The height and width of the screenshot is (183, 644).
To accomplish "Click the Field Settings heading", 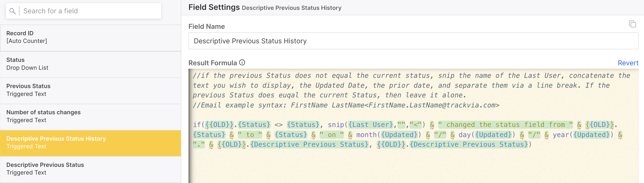I will (x=214, y=7).
